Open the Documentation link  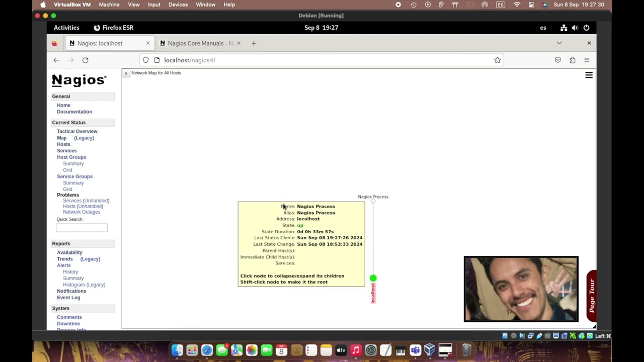74,112
